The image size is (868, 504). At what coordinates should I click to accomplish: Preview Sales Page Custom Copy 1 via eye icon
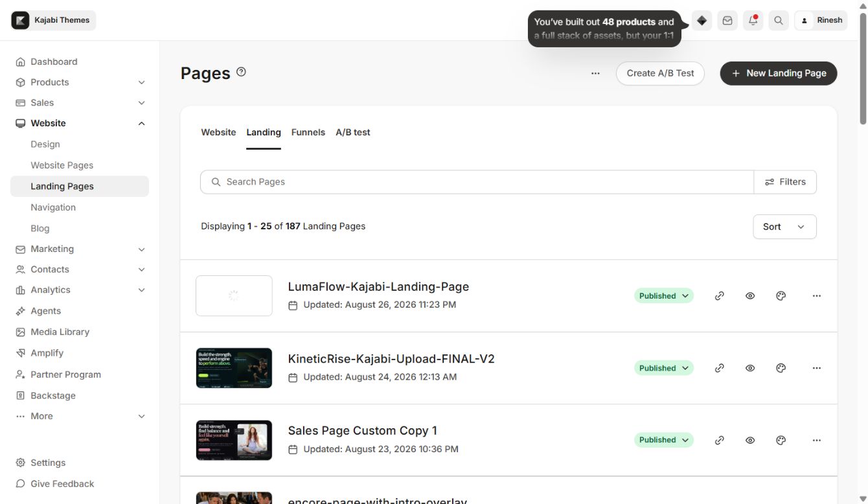click(x=750, y=440)
